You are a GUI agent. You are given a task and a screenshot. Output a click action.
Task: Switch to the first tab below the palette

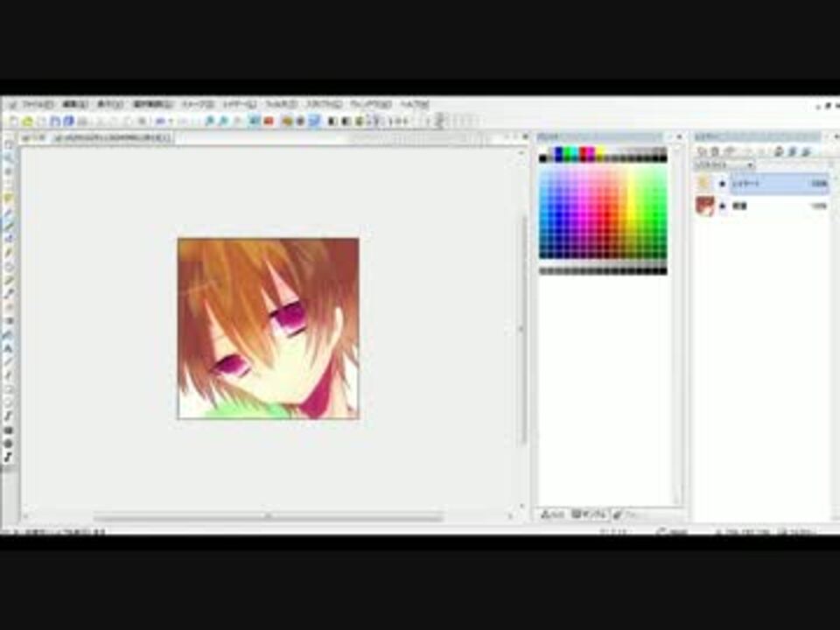[553, 514]
